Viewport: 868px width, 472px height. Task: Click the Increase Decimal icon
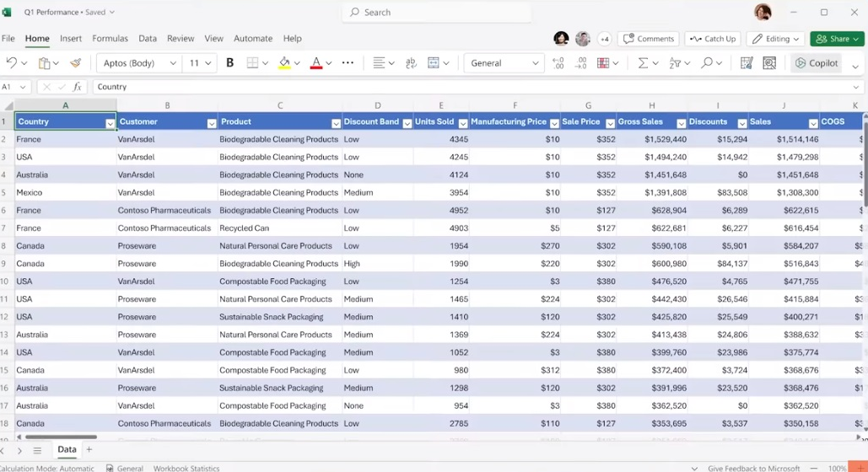(x=558, y=63)
